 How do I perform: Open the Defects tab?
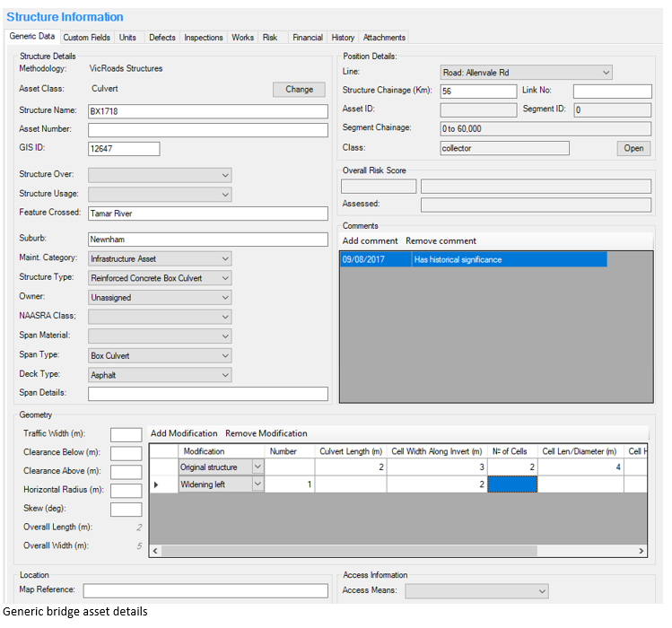click(x=161, y=38)
